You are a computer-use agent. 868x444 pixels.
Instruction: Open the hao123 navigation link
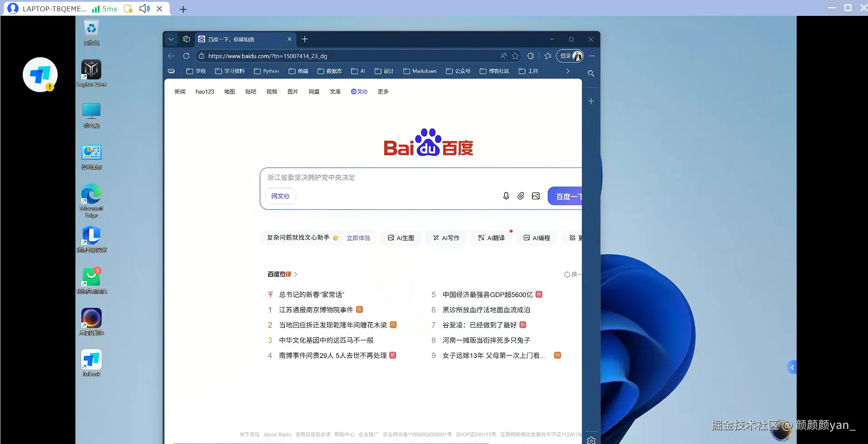click(205, 92)
